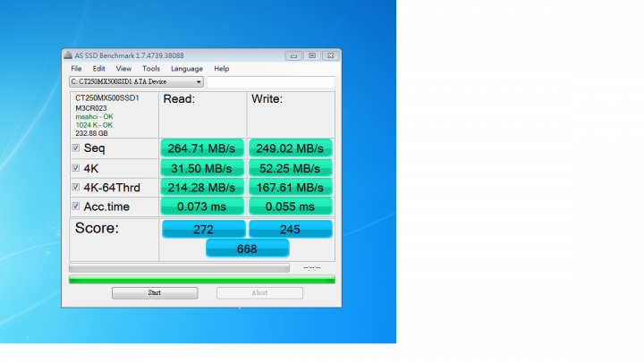Click the 4K-64Thrd write result 167.61 MB/s

click(x=290, y=188)
